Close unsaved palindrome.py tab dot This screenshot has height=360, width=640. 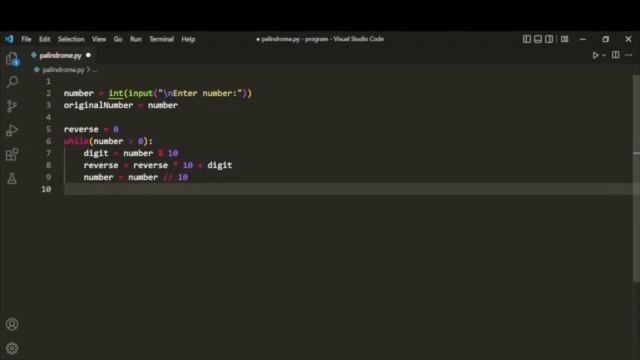[x=88, y=55]
